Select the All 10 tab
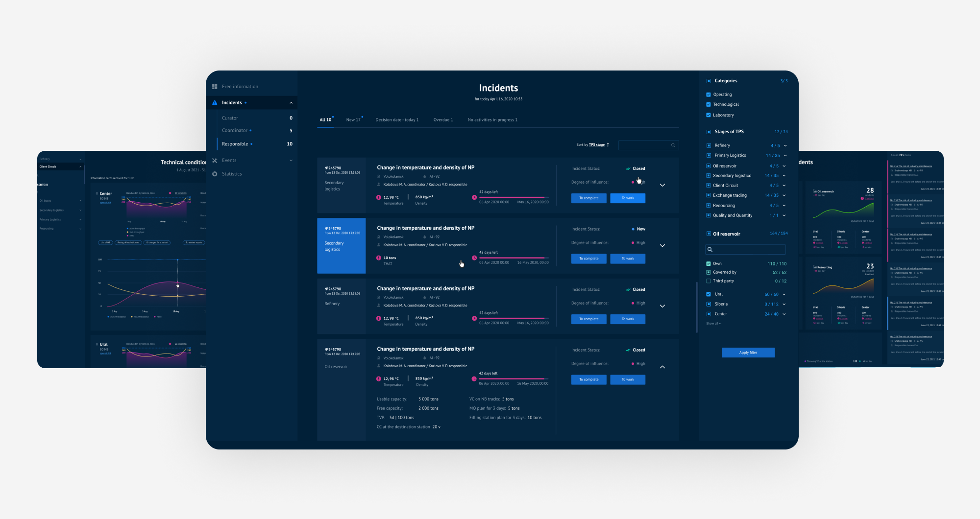Image resolution: width=980 pixels, height=519 pixels. [x=325, y=120]
